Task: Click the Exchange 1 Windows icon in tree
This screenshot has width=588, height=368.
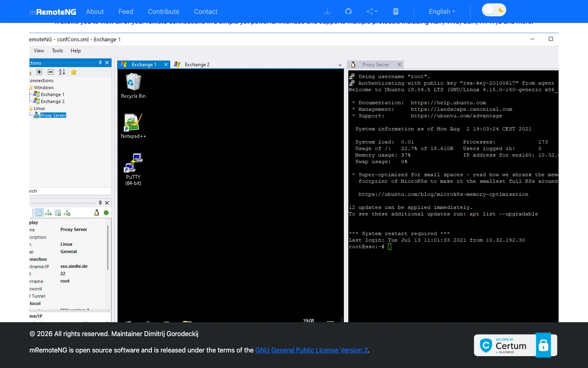Action: (x=37, y=94)
